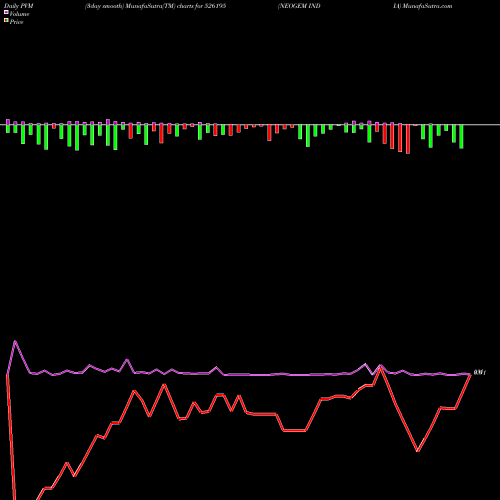
Task: Click the magenta Volume legend swatch
Action: tap(6, 12)
